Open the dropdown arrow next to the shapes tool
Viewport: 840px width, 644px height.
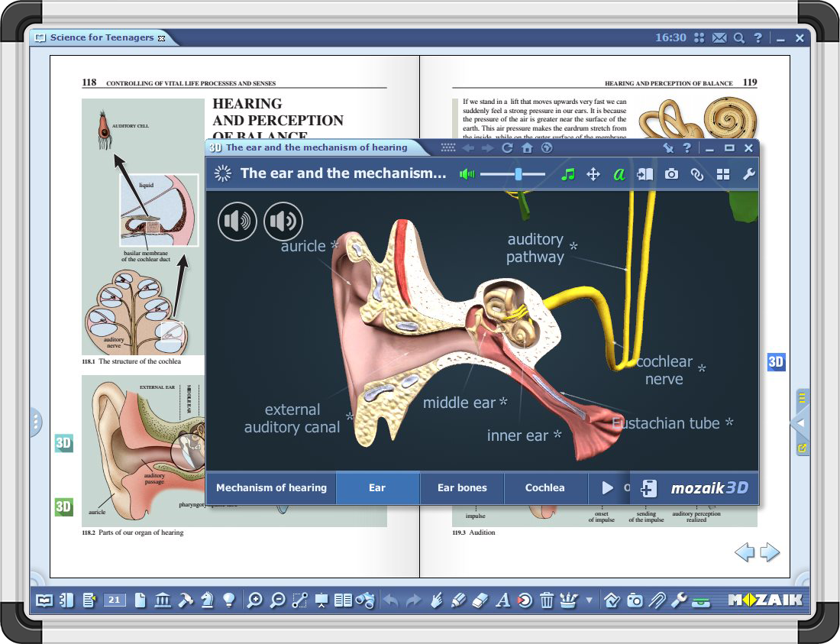588,604
